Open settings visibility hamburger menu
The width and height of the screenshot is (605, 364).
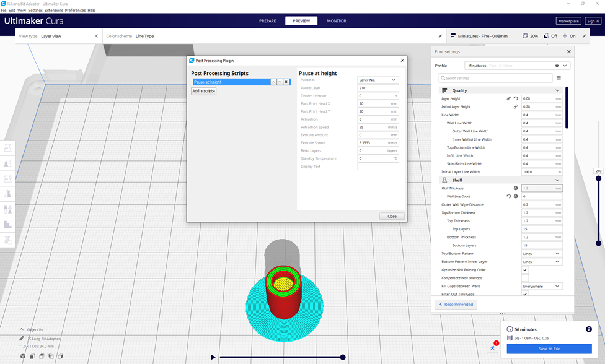(559, 78)
